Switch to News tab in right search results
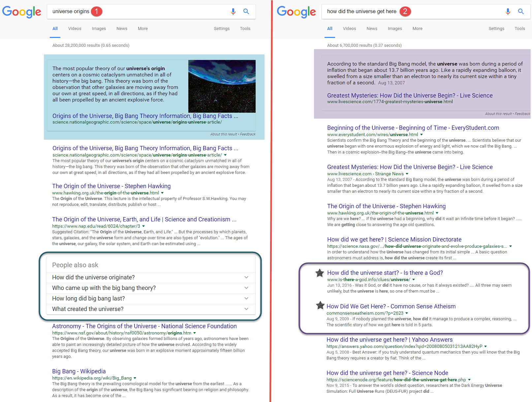The height and width of the screenshot is (402, 532). (x=372, y=29)
